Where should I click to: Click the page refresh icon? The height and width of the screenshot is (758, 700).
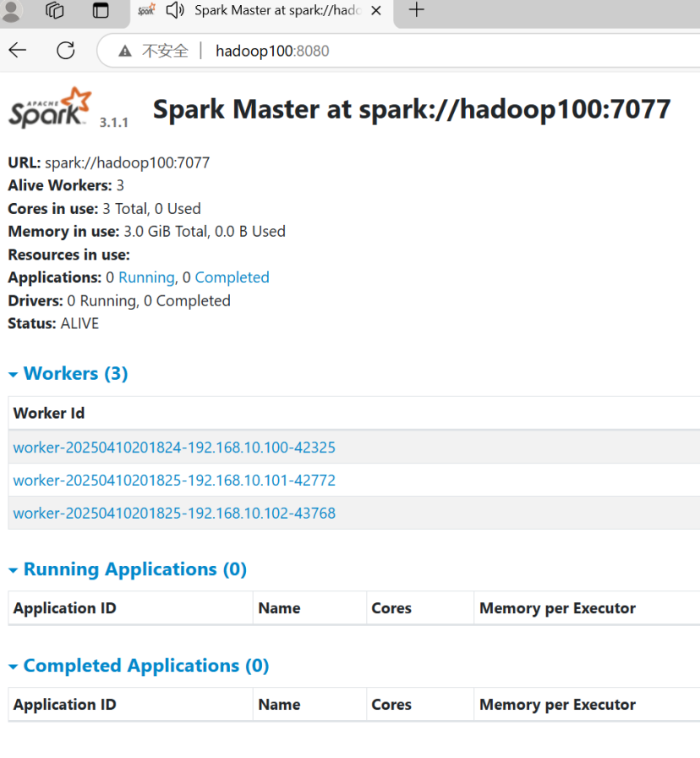(x=65, y=50)
